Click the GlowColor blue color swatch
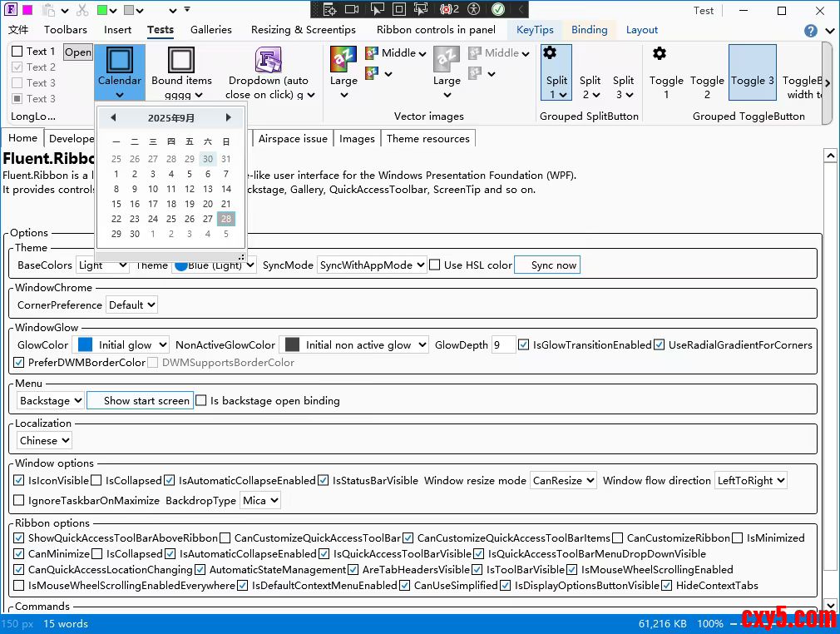This screenshot has width=840, height=634. click(x=85, y=345)
